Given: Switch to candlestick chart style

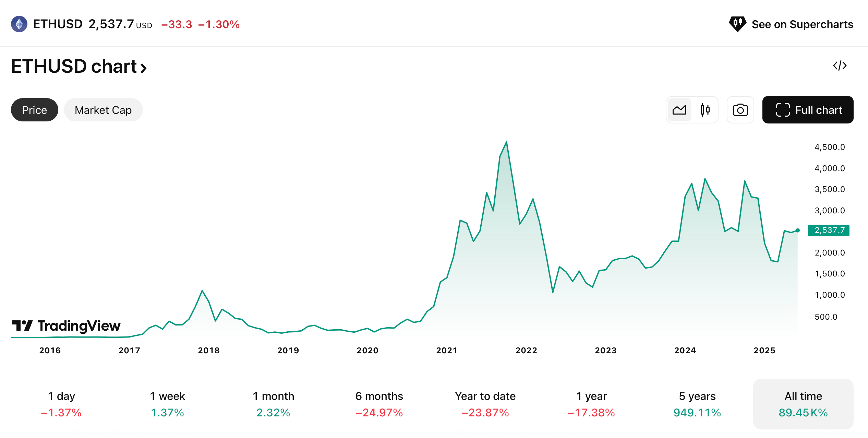Looking at the screenshot, I should click(705, 110).
